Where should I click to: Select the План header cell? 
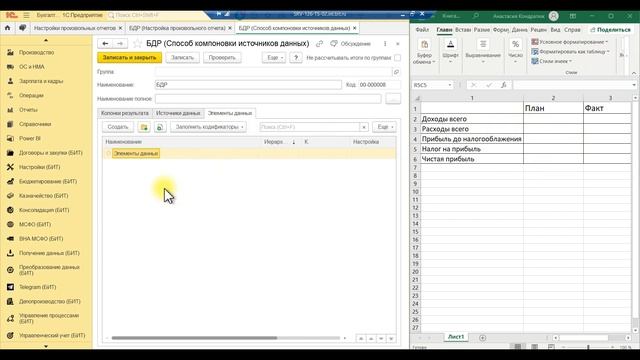[553, 108]
